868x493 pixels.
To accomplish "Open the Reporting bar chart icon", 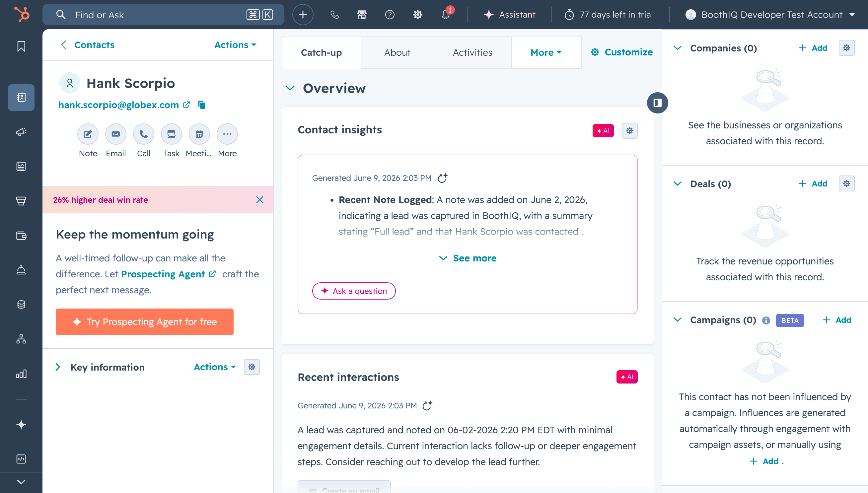I will (21, 374).
